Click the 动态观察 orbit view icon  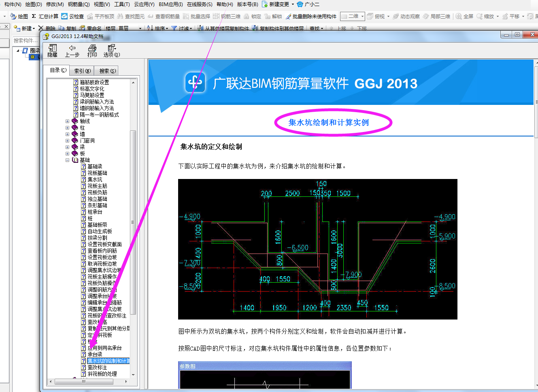396,16
